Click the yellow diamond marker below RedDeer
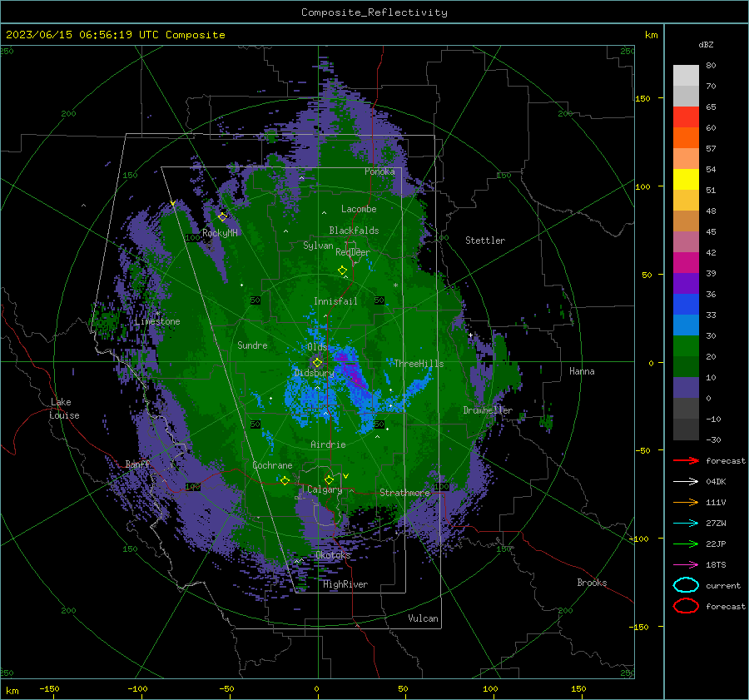Viewport: 749px width, 700px height. click(x=343, y=271)
